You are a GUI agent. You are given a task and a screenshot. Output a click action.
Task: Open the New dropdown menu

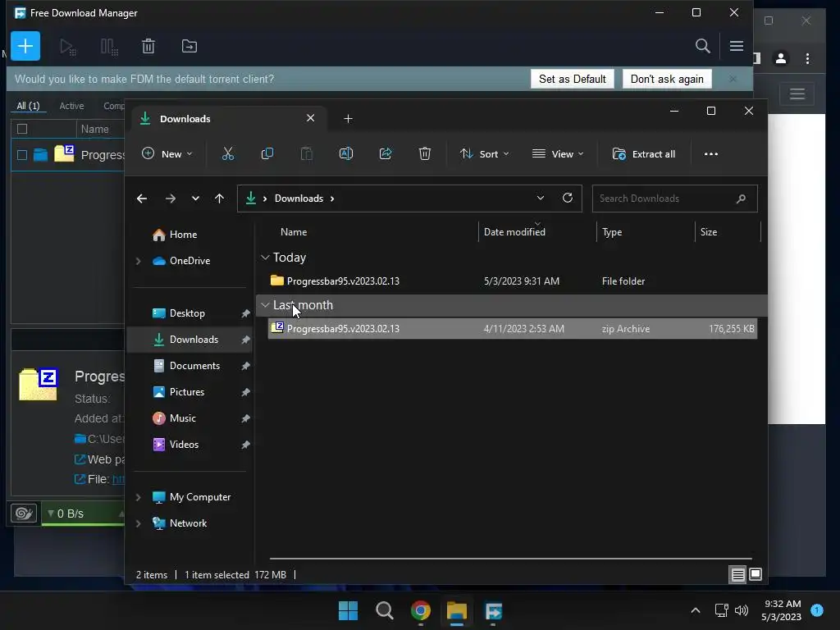(167, 154)
